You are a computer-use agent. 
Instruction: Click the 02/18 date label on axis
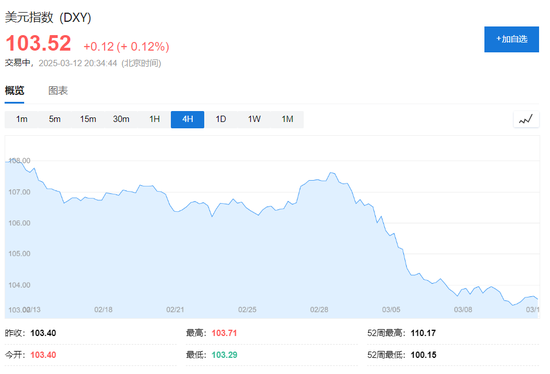coord(103,309)
